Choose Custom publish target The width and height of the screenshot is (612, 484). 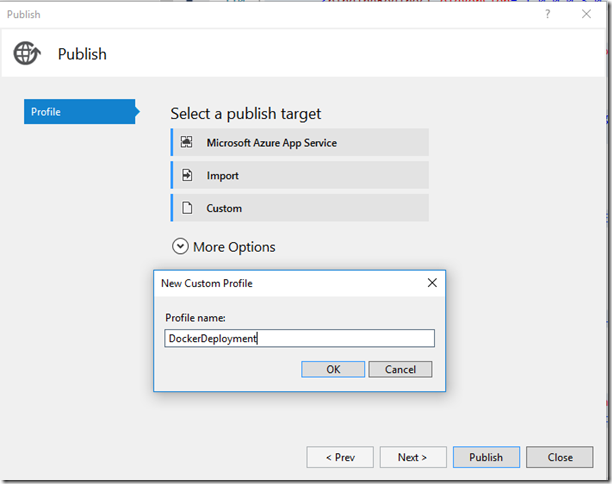pos(300,208)
